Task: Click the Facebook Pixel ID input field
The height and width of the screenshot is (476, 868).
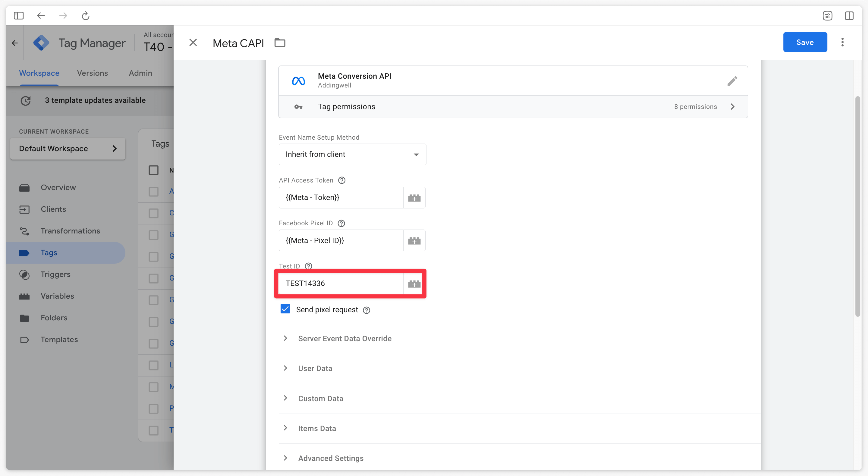Action: pos(341,240)
